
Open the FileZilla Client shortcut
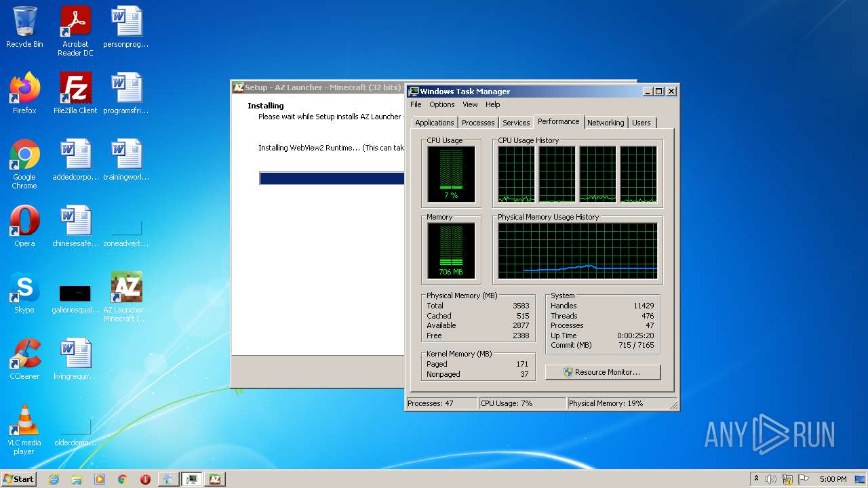[75, 94]
